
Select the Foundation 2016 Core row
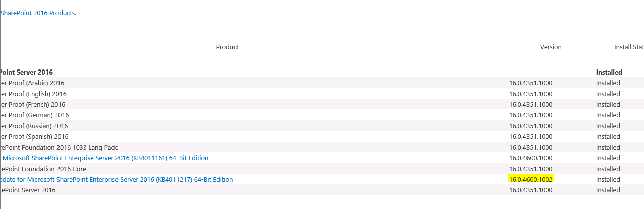tap(322, 169)
